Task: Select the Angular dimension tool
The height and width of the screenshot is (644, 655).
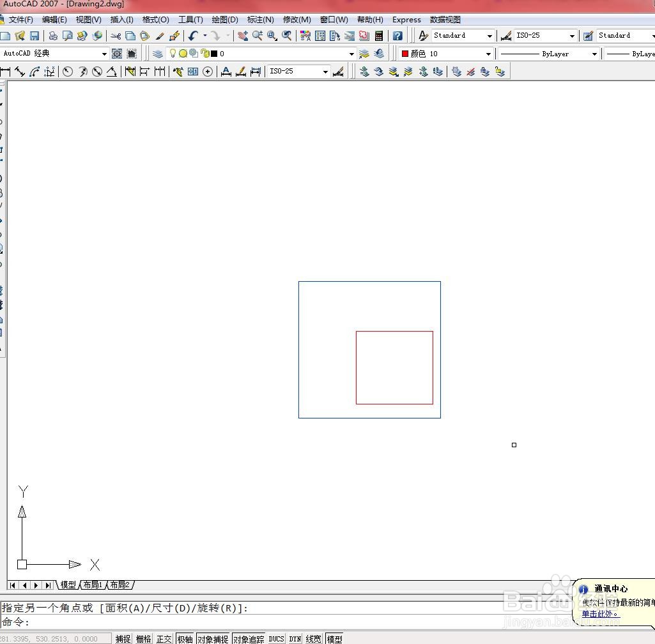Action: pyautogui.click(x=112, y=72)
